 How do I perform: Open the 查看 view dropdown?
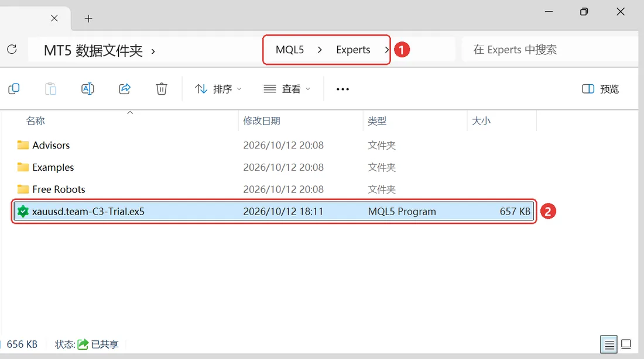point(287,89)
